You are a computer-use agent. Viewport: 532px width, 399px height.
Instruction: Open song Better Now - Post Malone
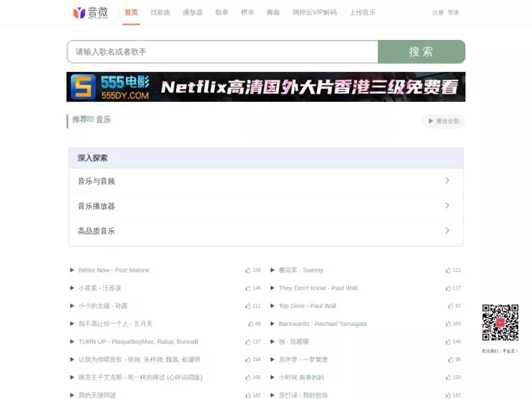click(114, 270)
